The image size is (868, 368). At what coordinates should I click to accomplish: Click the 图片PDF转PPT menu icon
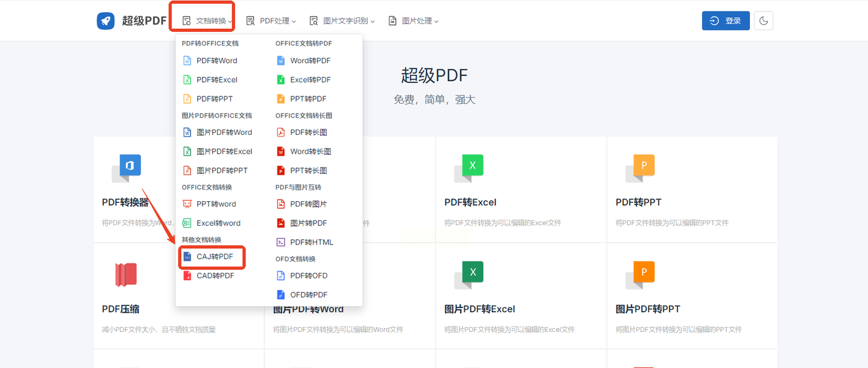(187, 170)
